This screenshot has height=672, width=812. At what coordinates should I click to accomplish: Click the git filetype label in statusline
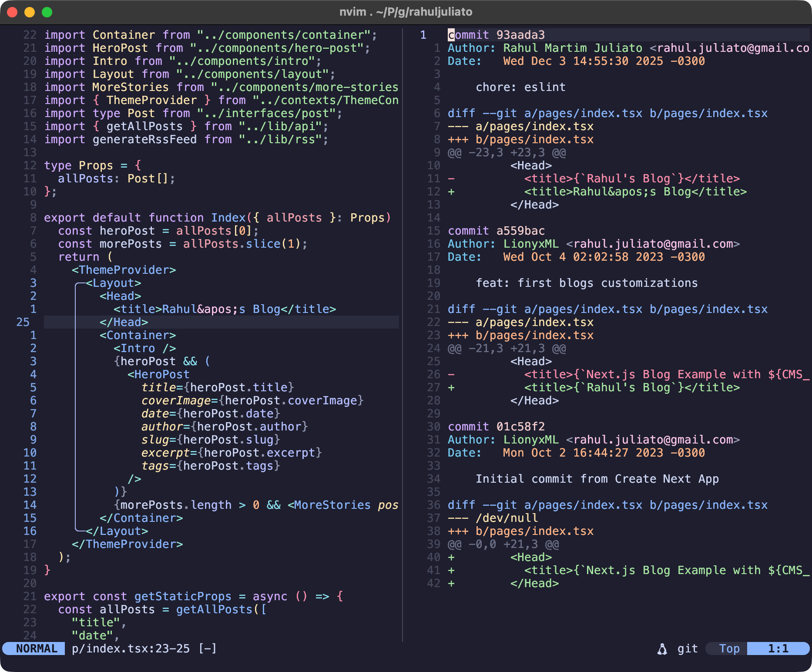[688, 648]
